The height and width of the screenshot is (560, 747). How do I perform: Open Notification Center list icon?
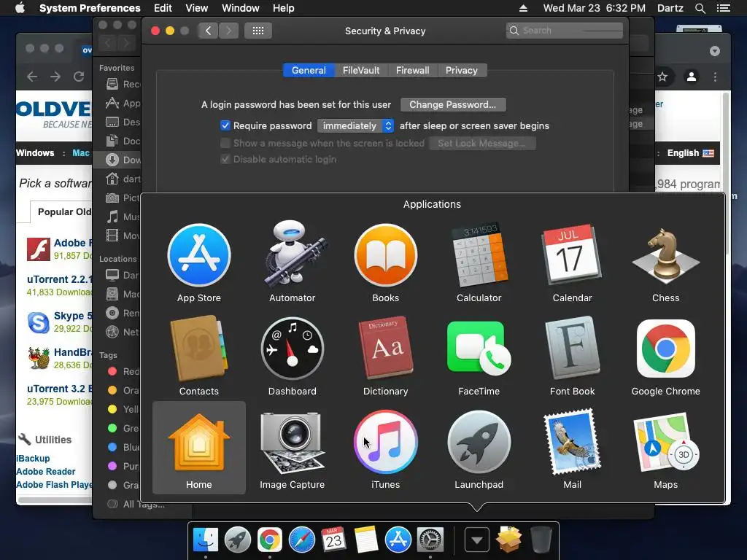pyautogui.click(x=723, y=8)
